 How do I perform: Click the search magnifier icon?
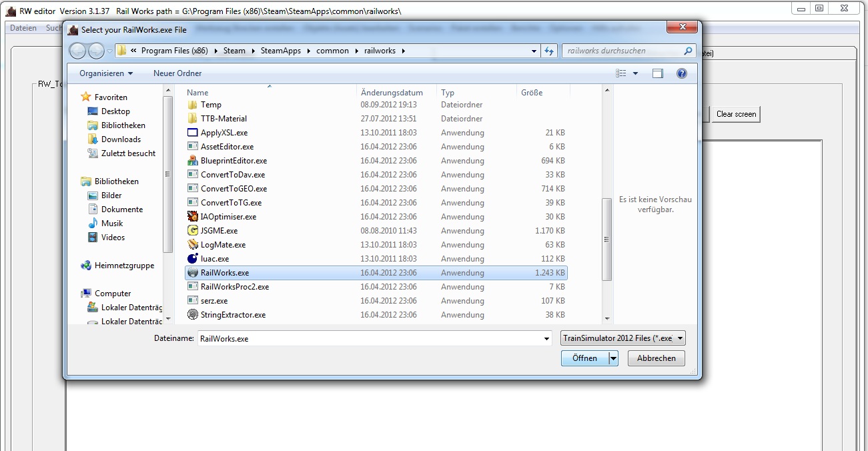click(x=688, y=51)
